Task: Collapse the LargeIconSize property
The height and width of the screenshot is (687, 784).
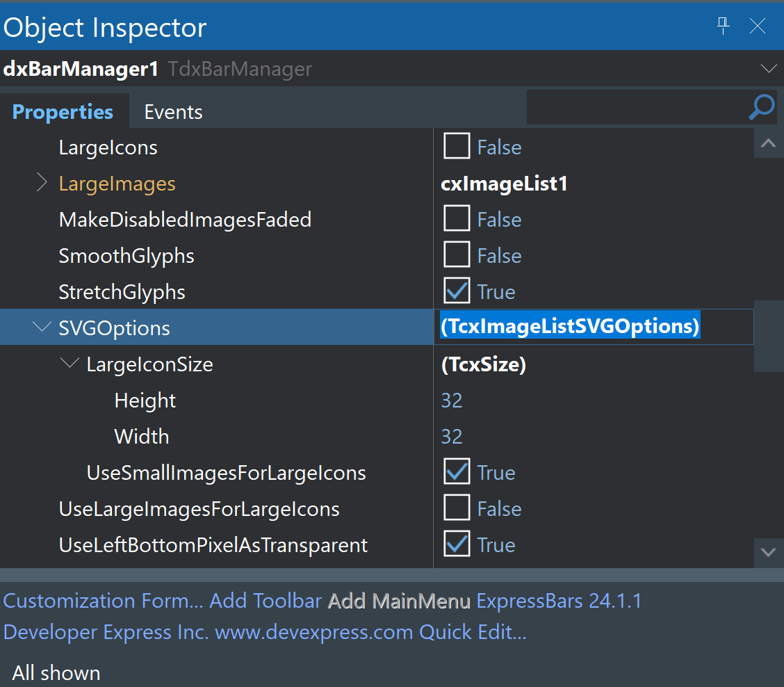Action: pos(70,363)
